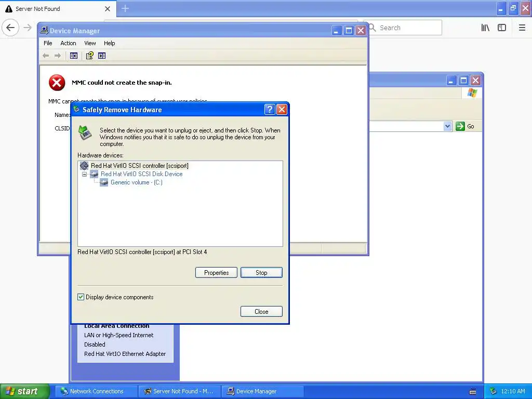The width and height of the screenshot is (532, 399).
Task: Click the Stop button in Safely Remove Hardware
Action: coord(261,272)
